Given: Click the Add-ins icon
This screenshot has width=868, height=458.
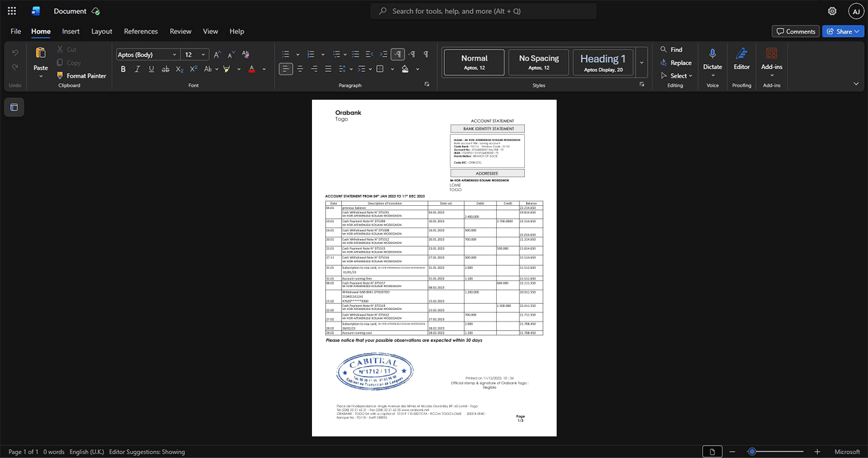Looking at the screenshot, I should pyautogui.click(x=771, y=53).
